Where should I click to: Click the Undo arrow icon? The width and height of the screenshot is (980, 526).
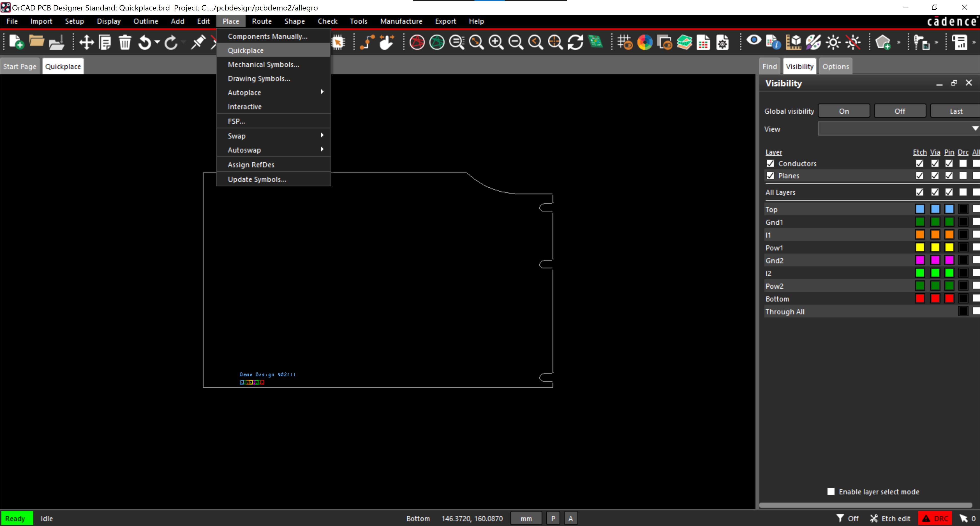pyautogui.click(x=144, y=42)
